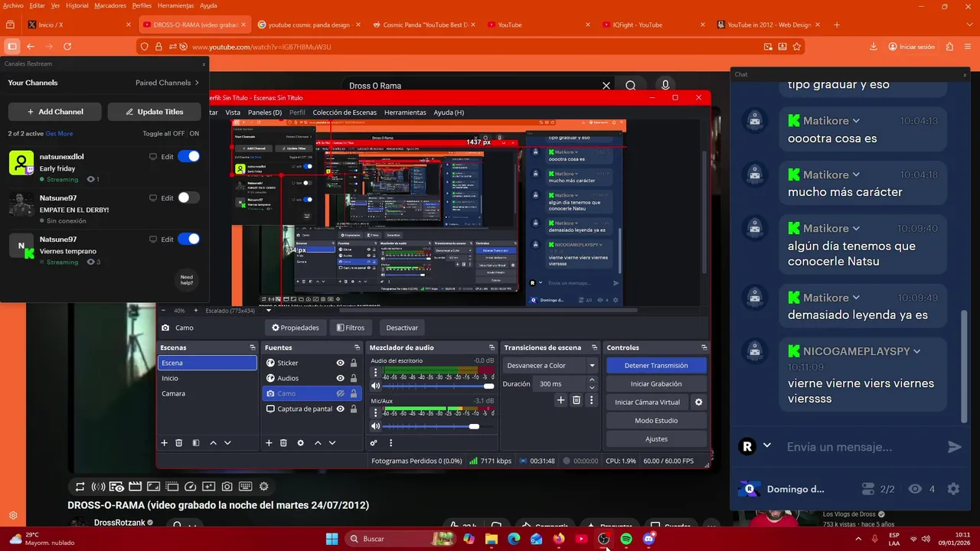Adjust Audio del escritorio volume slider
980x551 pixels.
(438, 386)
